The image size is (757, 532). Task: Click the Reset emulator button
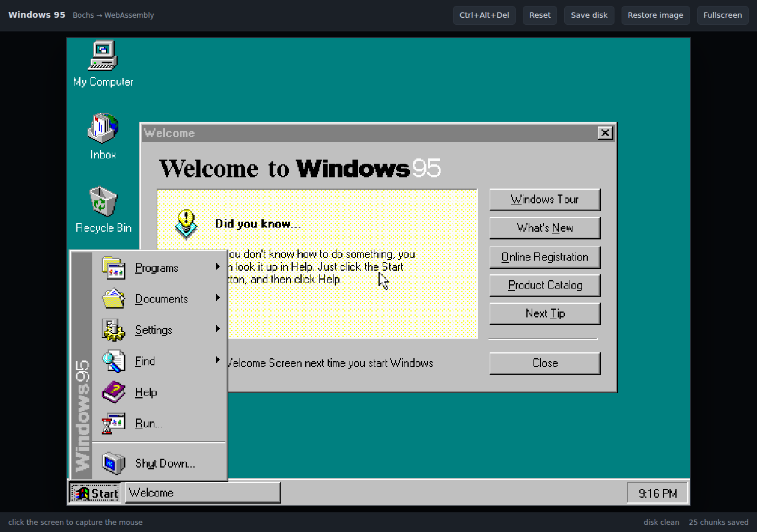pyautogui.click(x=540, y=15)
